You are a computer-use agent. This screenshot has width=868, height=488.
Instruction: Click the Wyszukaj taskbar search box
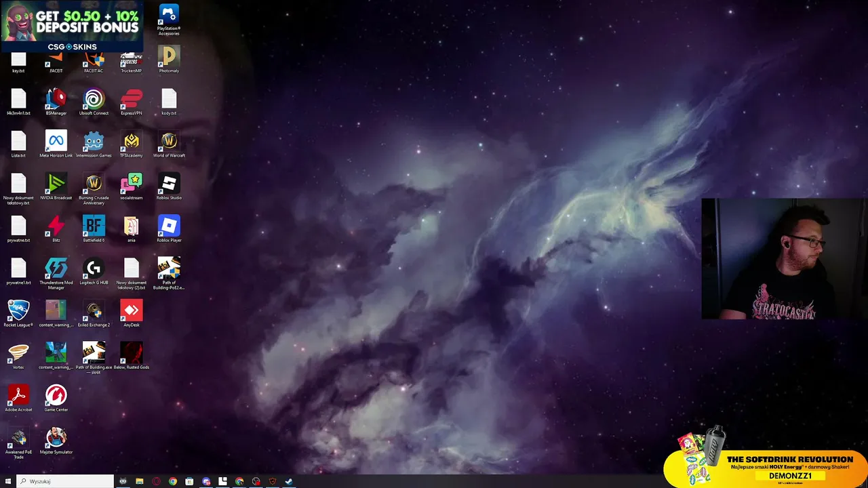coord(65,481)
